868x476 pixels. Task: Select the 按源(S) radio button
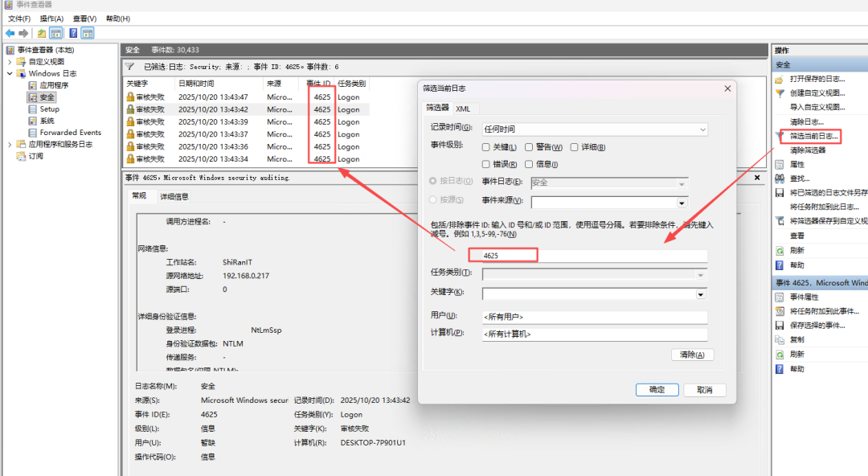click(433, 199)
